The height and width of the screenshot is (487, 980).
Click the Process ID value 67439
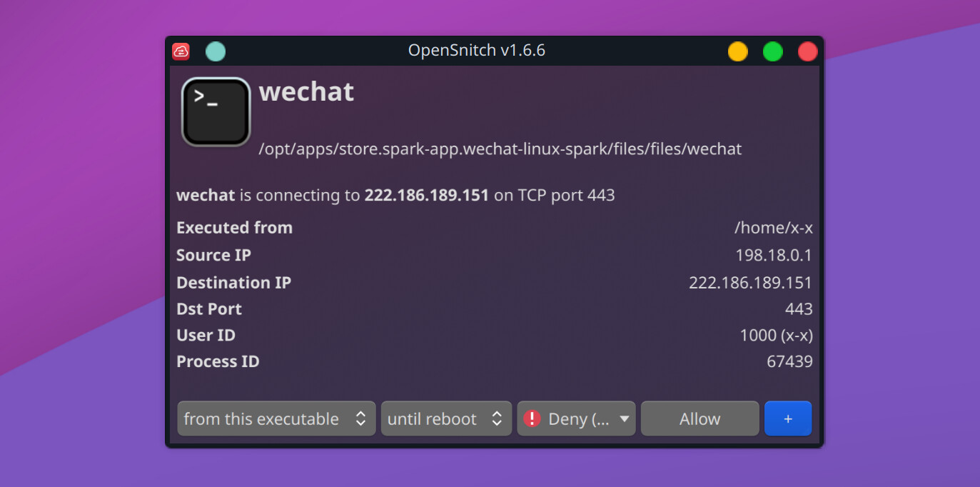click(x=789, y=361)
